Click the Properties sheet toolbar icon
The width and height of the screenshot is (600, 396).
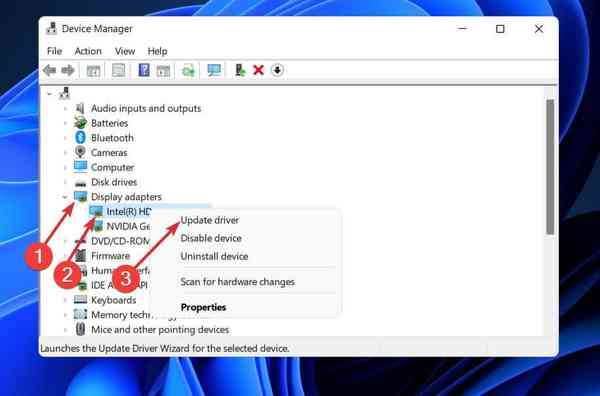coord(118,70)
